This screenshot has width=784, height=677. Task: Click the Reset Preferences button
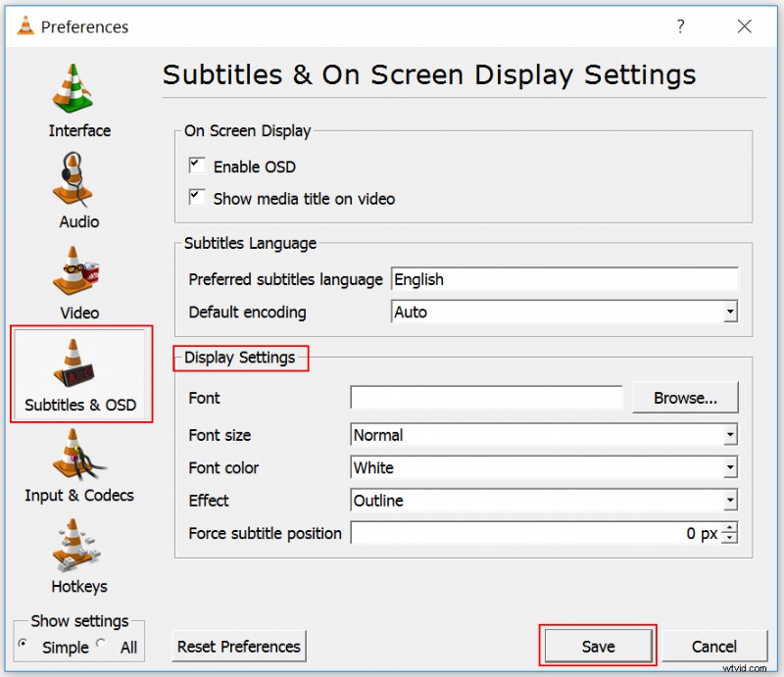pyautogui.click(x=238, y=647)
